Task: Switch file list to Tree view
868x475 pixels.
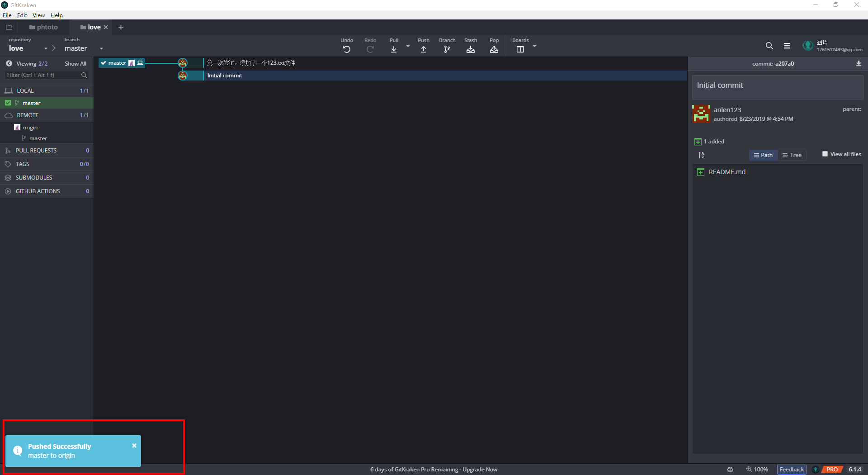Action: 792,155
